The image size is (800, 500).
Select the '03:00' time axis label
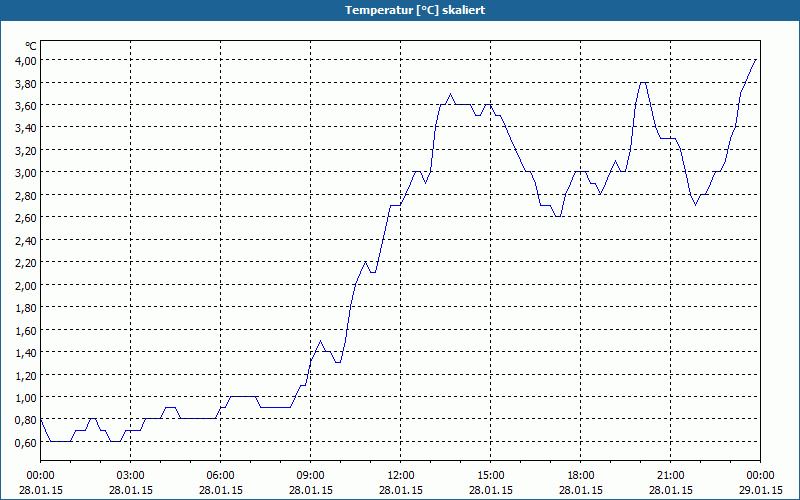(131, 476)
